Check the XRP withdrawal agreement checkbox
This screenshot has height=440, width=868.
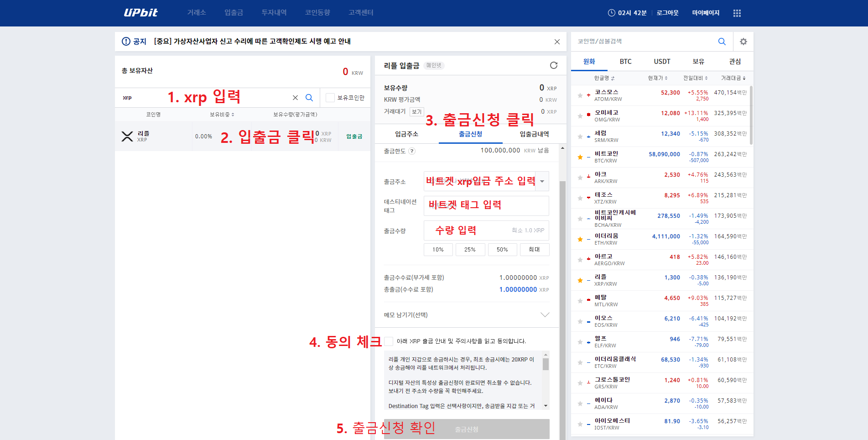[389, 341]
